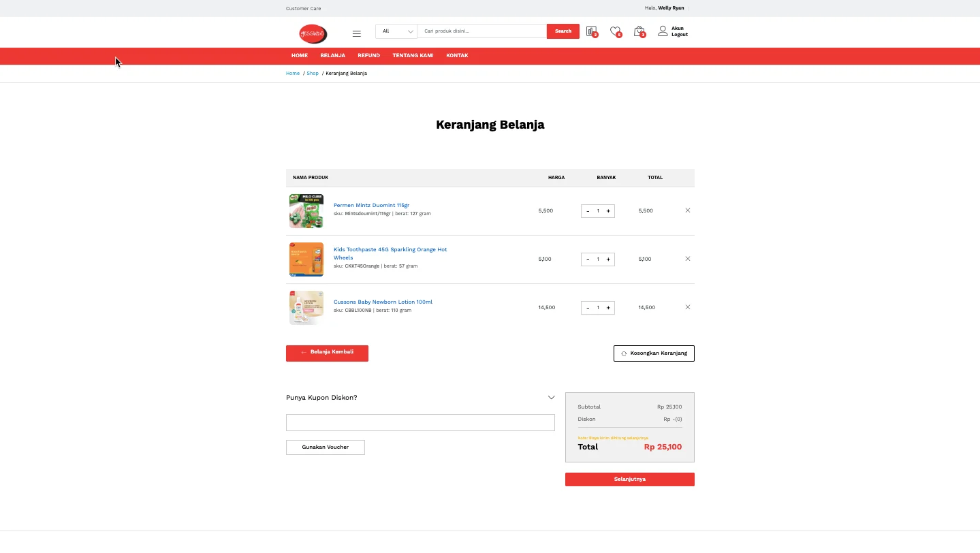Focus the coupon code input field
This screenshot has width=980, height=553.
(x=420, y=423)
